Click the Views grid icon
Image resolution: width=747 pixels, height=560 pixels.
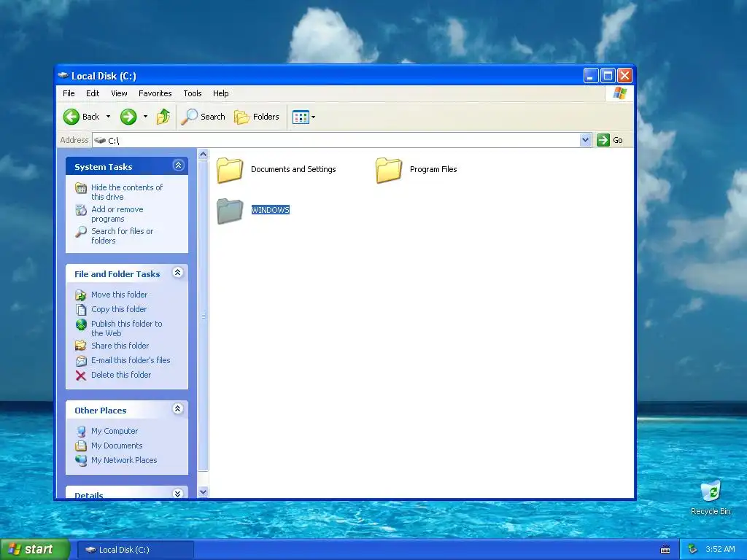tap(301, 117)
